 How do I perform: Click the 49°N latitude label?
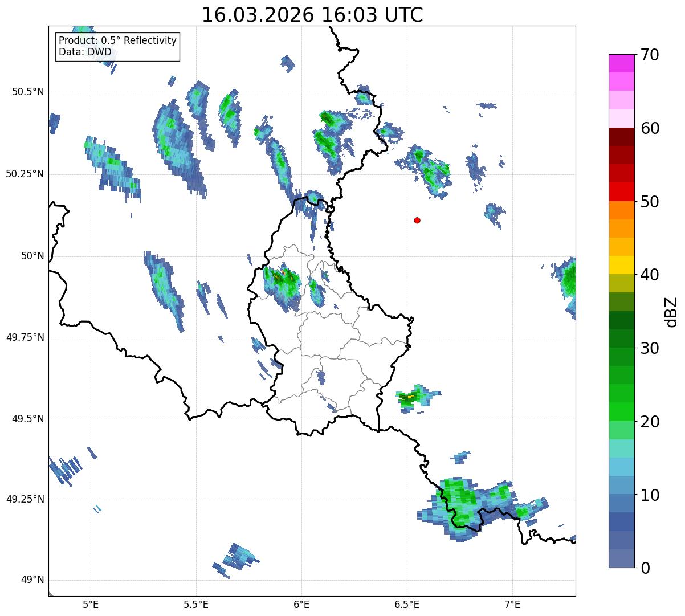click(33, 580)
